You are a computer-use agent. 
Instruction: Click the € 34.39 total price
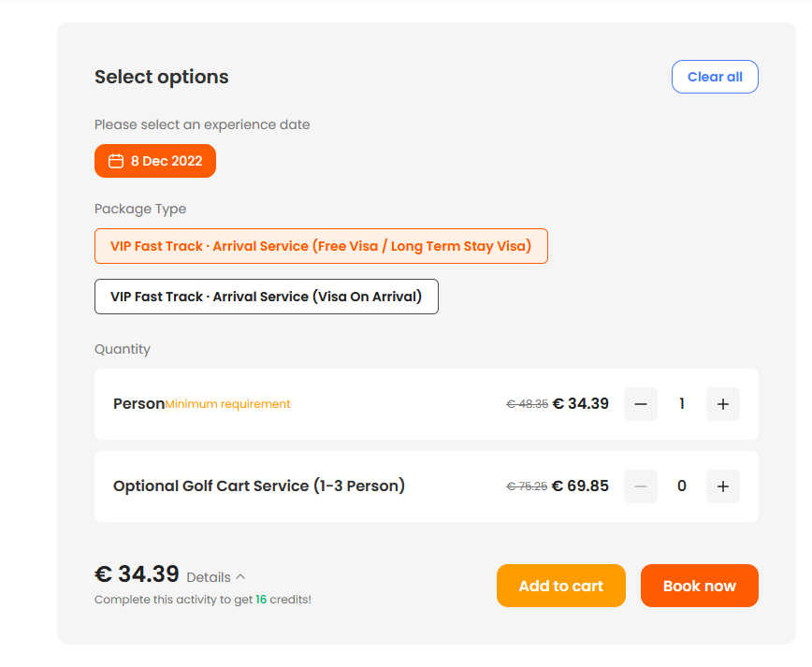point(138,573)
